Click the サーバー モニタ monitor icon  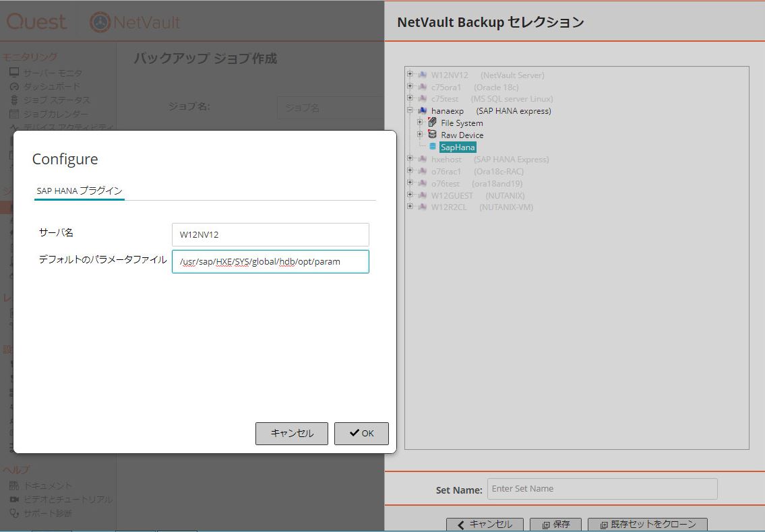click(14, 72)
